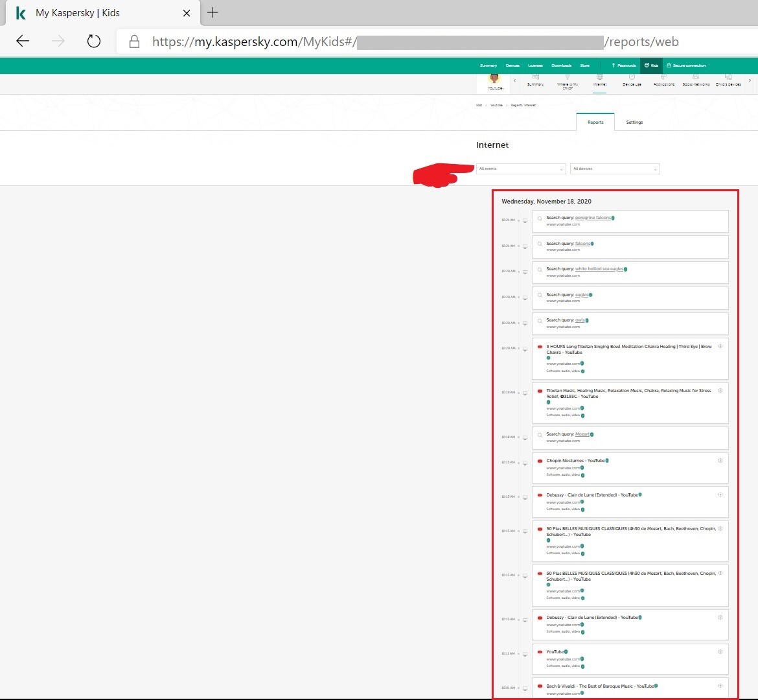The width and height of the screenshot is (758, 700).
Task: Open Where is my child? section
Action: 568,81
